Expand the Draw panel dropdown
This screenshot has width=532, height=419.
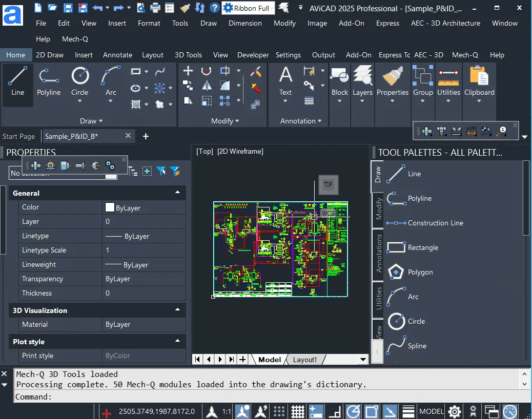pyautogui.click(x=91, y=121)
